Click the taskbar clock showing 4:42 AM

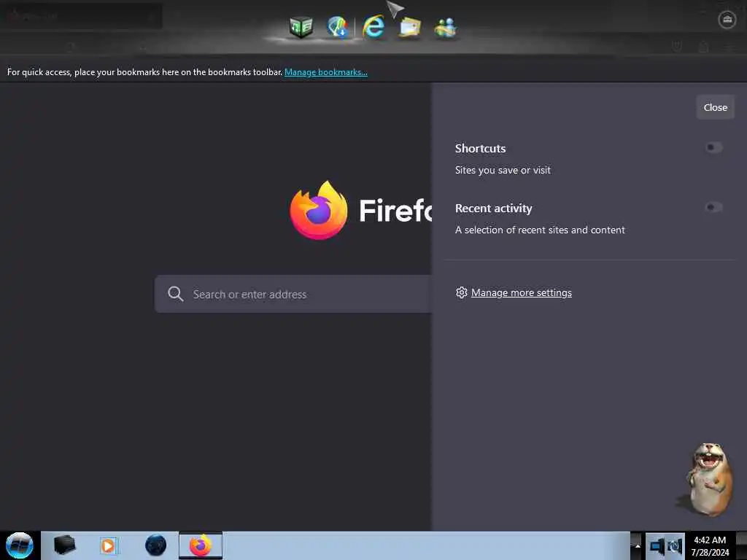tap(710, 545)
